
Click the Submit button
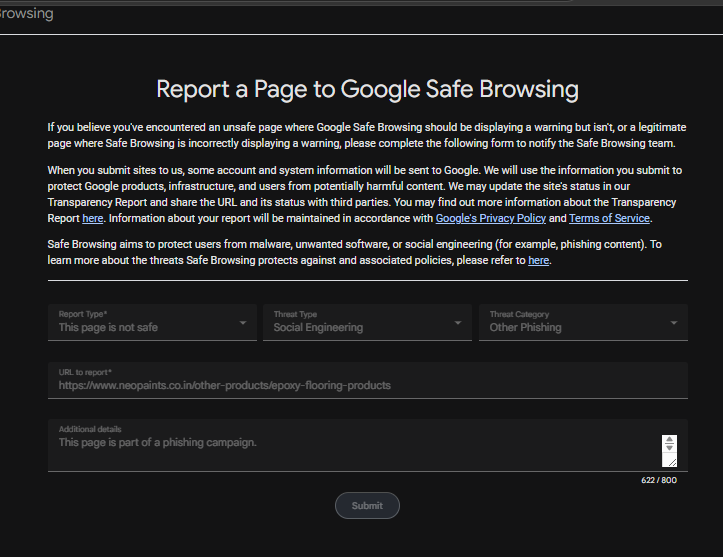pyautogui.click(x=367, y=505)
